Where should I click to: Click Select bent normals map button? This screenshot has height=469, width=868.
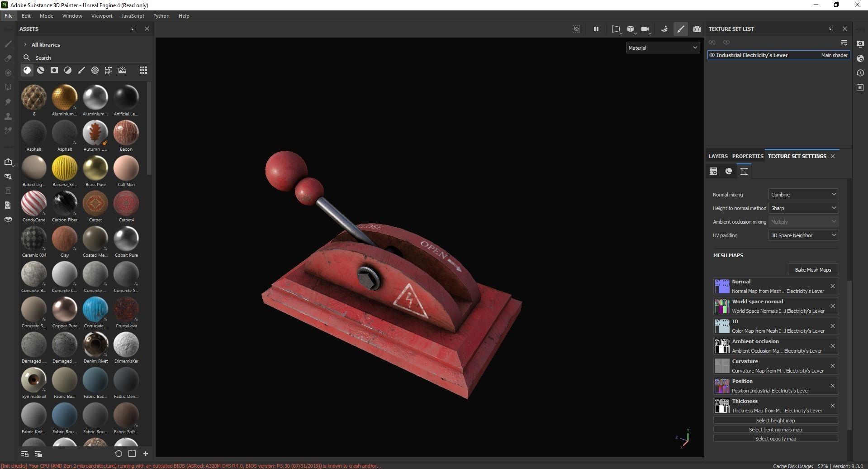pos(776,430)
